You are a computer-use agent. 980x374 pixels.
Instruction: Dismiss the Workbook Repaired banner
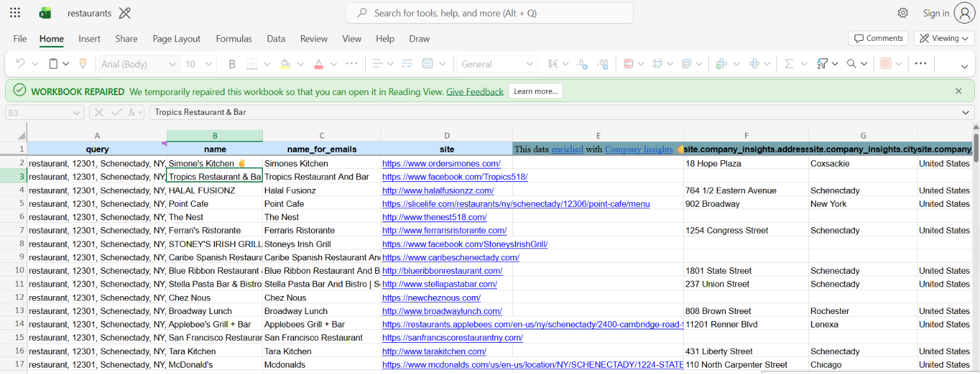958,91
